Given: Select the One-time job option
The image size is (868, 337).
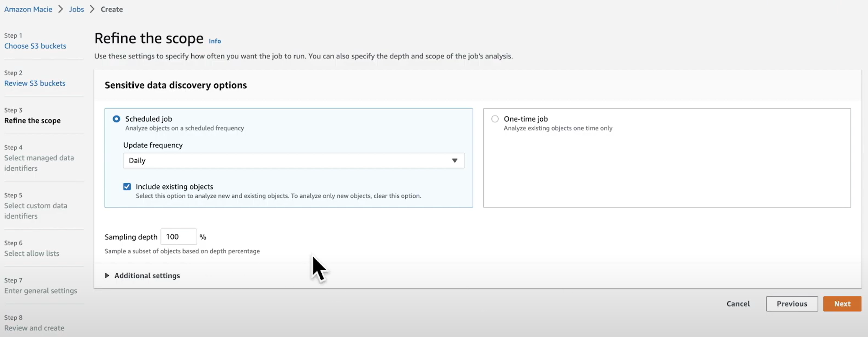Looking at the screenshot, I should click(495, 119).
